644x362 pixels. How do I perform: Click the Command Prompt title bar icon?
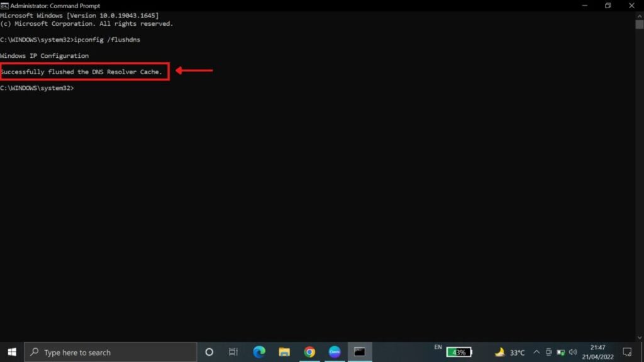click(4, 6)
